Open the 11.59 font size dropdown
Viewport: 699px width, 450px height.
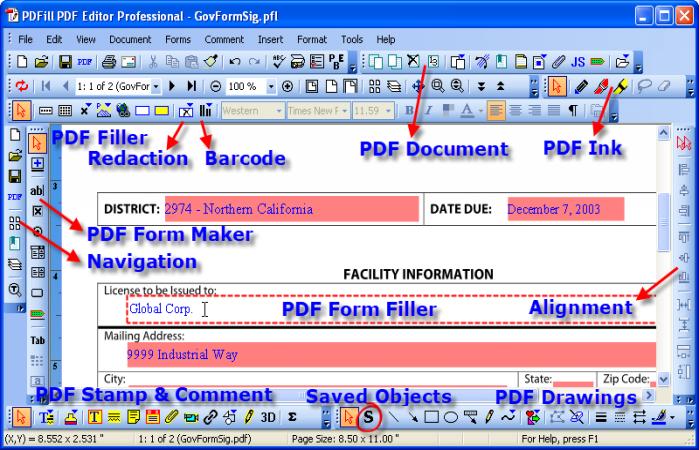click(389, 111)
